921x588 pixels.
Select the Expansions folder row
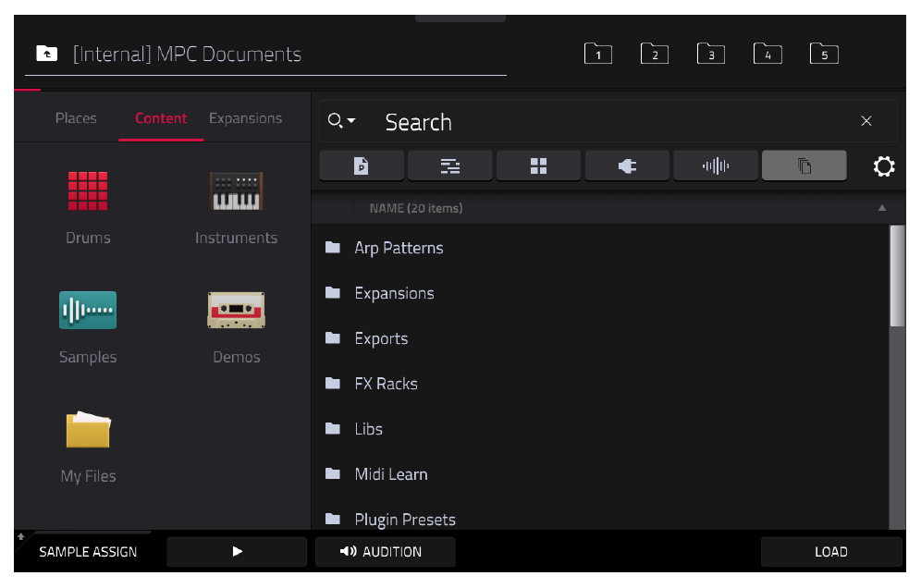pyautogui.click(x=600, y=292)
